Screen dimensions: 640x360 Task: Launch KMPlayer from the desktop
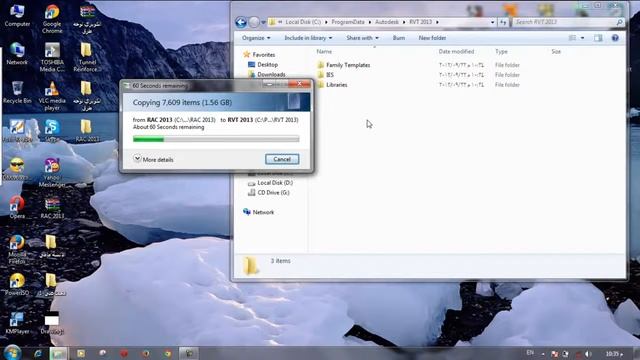(17, 323)
